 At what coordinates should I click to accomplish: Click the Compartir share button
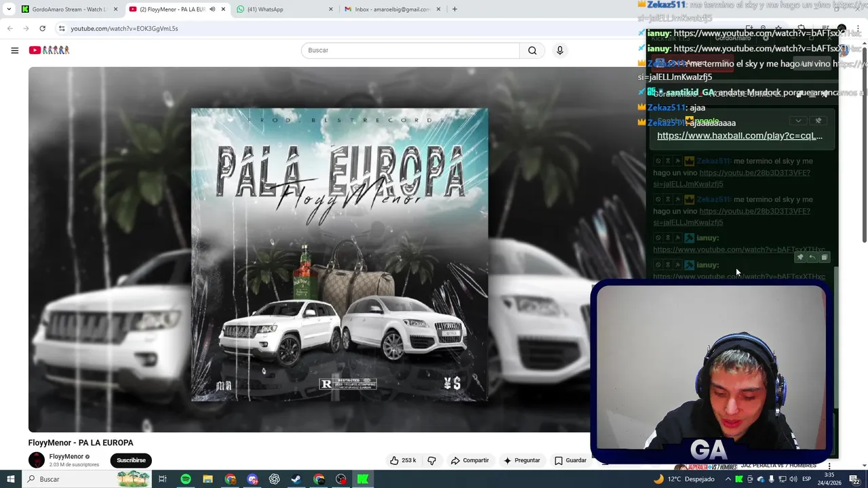coord(469,460)
